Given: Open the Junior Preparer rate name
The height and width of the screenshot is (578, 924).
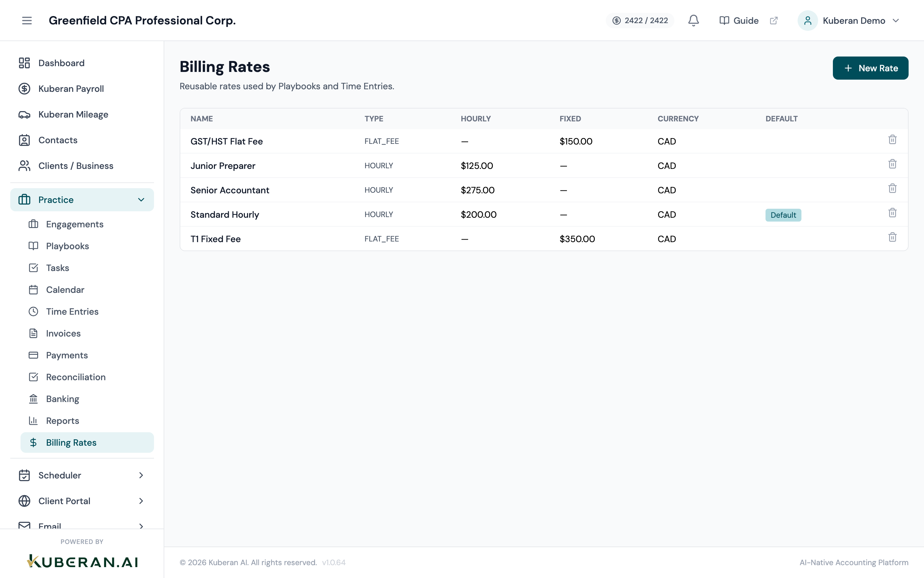Looking at the screenshot, I should coord(223,166).
